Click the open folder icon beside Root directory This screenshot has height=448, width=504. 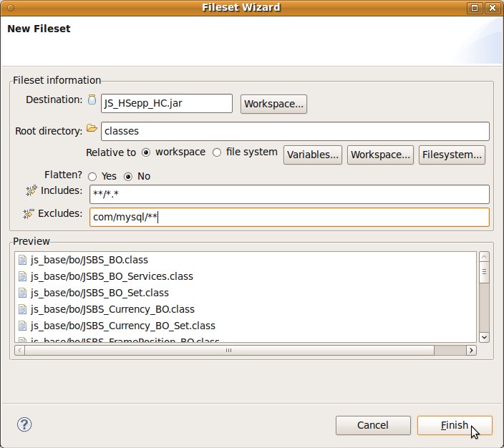(92, 129)
